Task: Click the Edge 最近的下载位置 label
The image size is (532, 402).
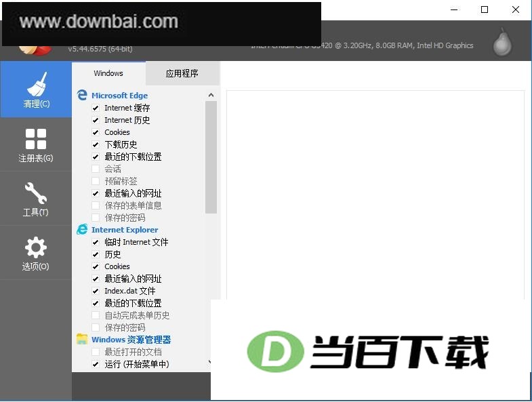Action: coord(133,157)
